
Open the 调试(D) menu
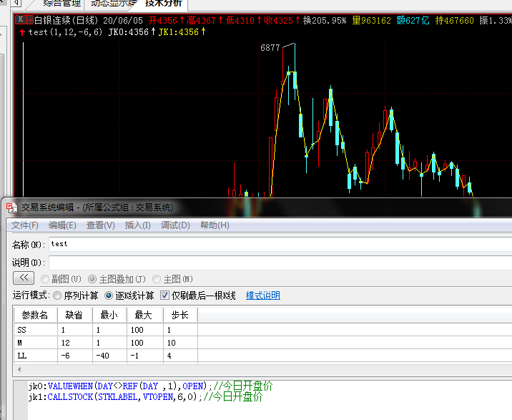pyautogui.click(x=175, y=225)
